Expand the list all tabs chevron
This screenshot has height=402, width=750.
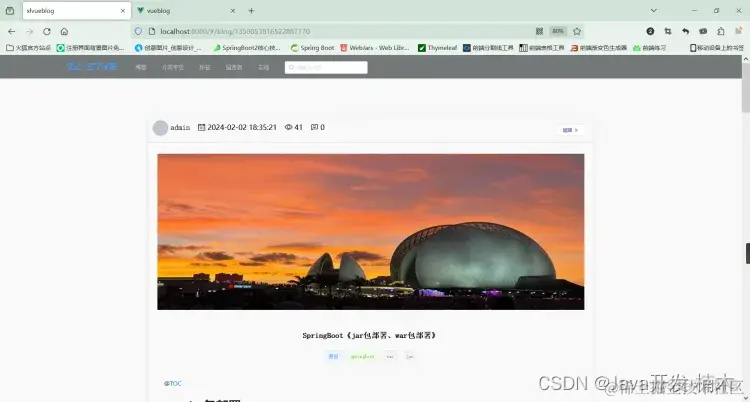653,11
